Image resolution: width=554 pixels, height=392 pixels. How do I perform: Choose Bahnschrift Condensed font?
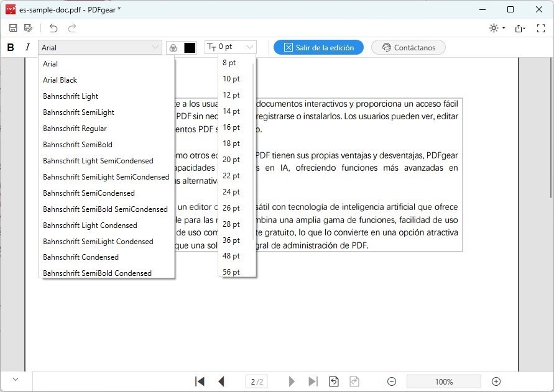pyautogui.click(x=106, y=257)
